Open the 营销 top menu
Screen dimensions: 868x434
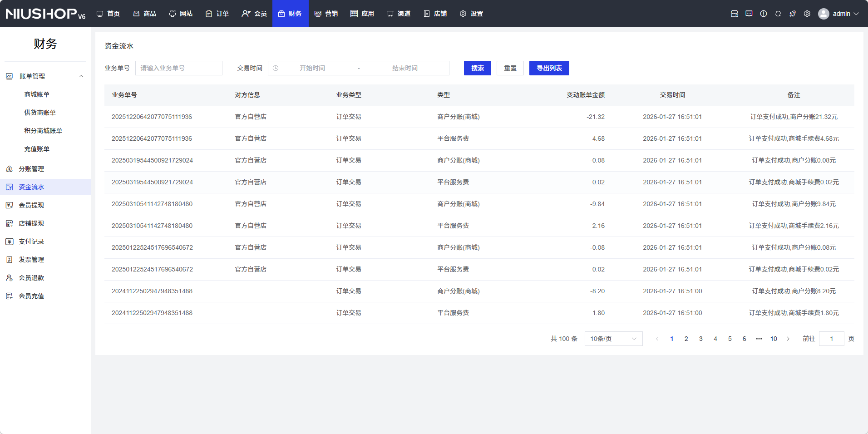[326, 14]
